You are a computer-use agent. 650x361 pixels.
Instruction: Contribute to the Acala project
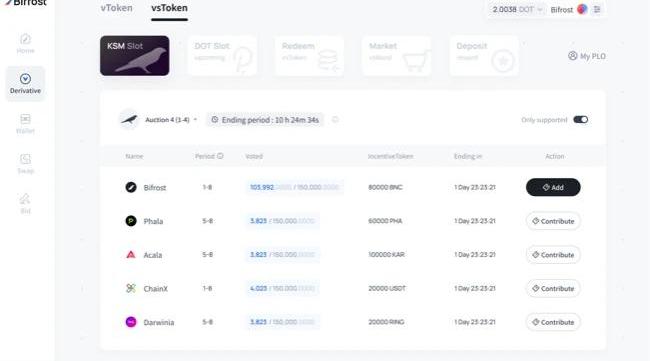(x=553, y=255)
